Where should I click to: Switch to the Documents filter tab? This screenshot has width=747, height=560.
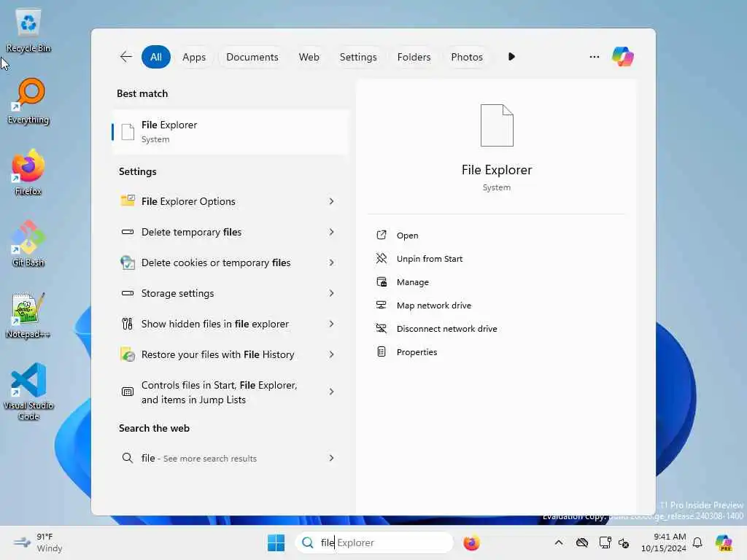point(252,57)
